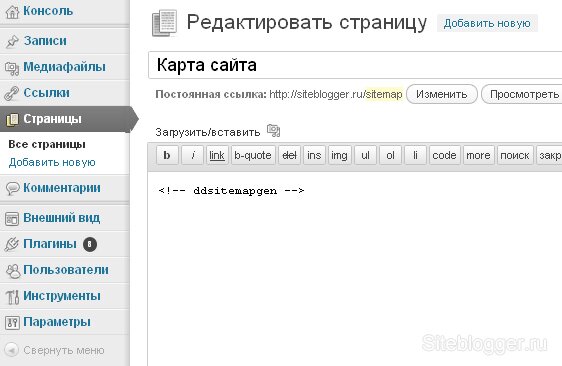Click the Внешний вид appearance icon
The height and width of the screenshot is (366, 562).
(12, 219)
